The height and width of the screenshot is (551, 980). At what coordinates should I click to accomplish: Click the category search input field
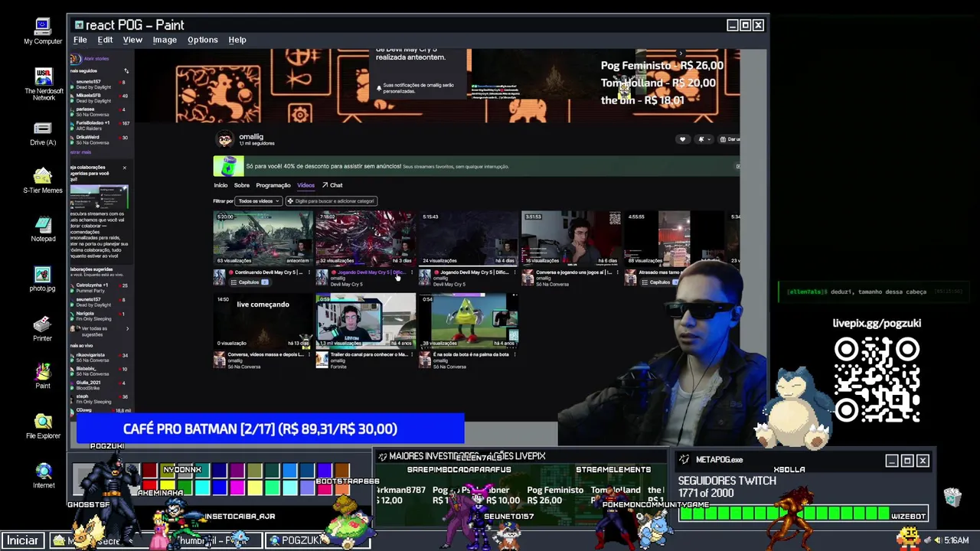coord(332,201)
